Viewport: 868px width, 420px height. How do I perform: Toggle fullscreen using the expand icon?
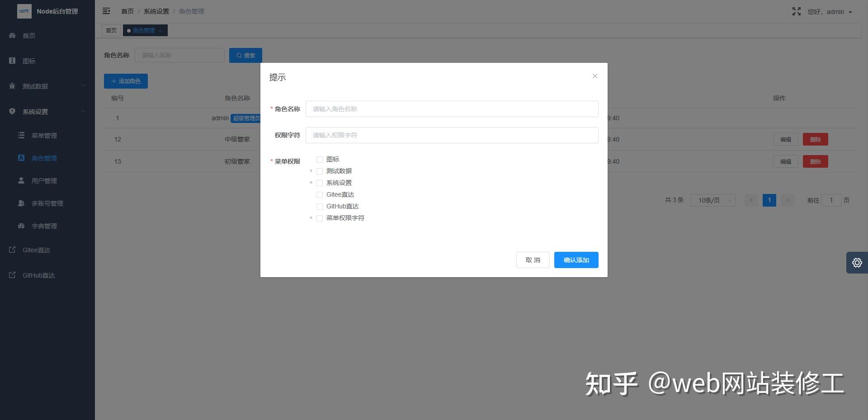tap(796, 12)
